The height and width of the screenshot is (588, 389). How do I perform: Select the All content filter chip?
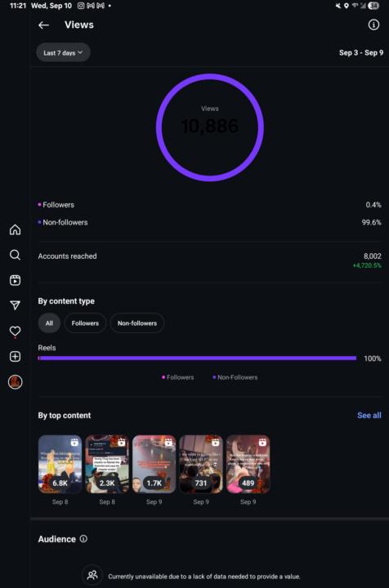49,323
